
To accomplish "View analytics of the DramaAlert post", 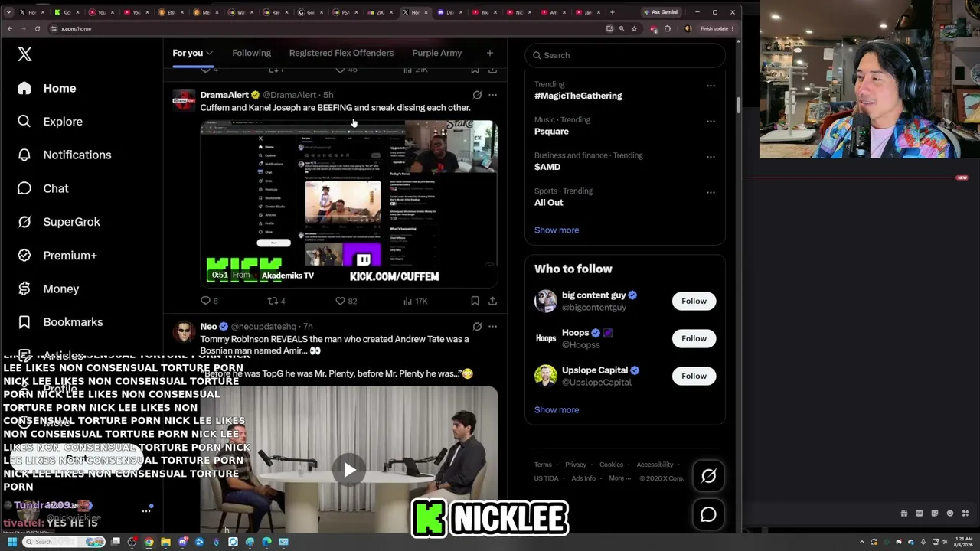I will click(x=415, y=301).
